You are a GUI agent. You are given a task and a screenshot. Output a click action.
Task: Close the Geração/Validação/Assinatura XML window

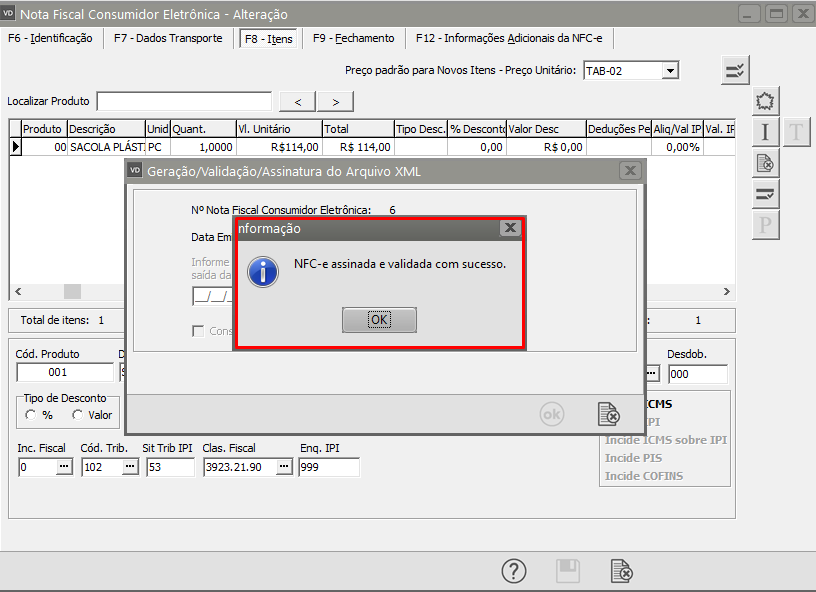(630, 171)
